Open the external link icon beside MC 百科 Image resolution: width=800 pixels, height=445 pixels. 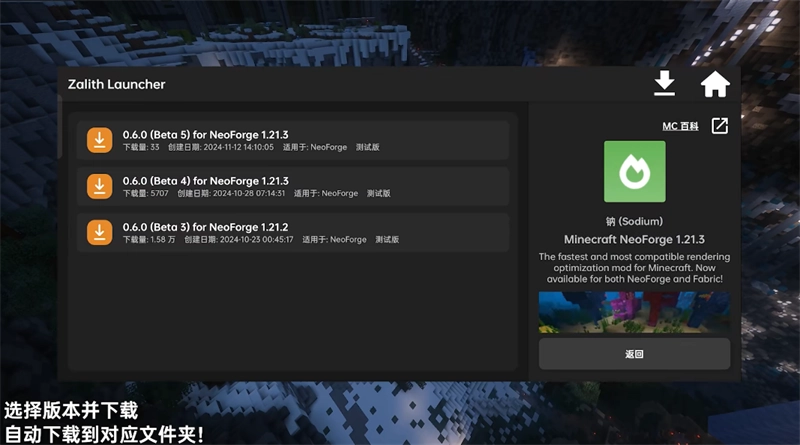[719, 126]
